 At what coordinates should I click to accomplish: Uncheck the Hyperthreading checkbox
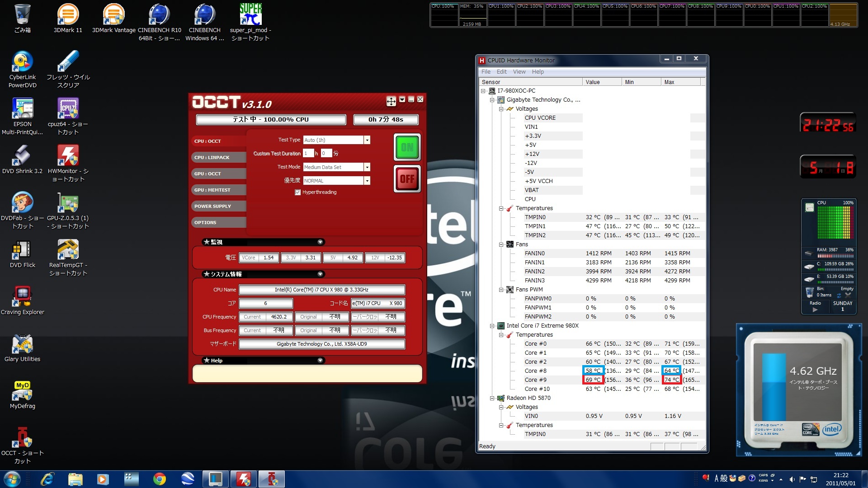[297, 192]
